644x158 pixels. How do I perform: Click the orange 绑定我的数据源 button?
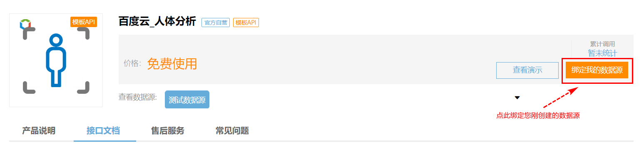[x=597, y=70]
